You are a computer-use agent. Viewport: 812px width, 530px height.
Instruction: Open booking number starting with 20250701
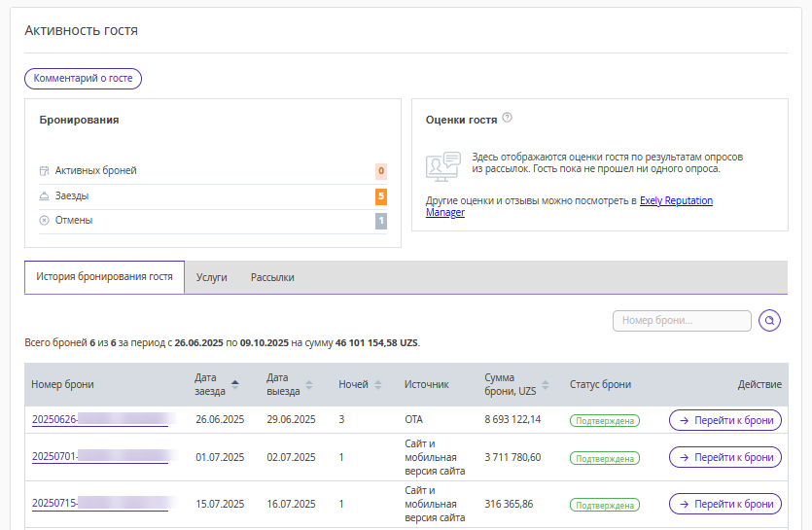point(99,457)
